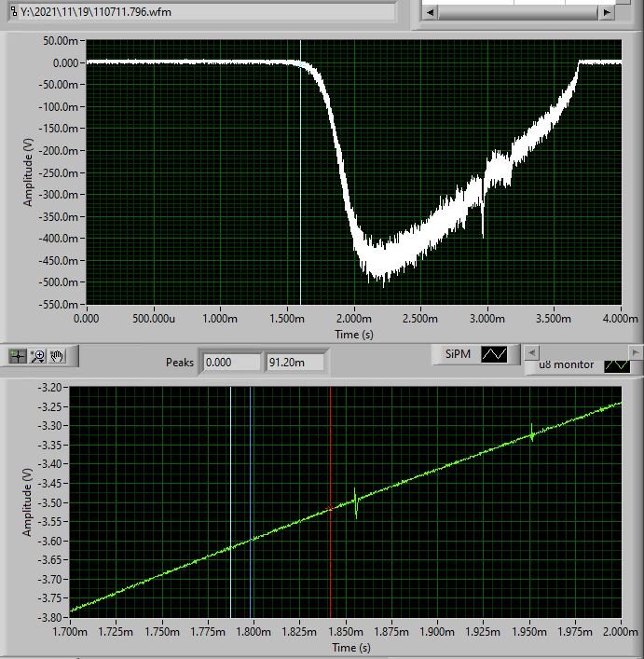The height and width of the screenshot is (659, 644).
Task: Click the first Peaks field showing 0.000
Action: point(231,362)
